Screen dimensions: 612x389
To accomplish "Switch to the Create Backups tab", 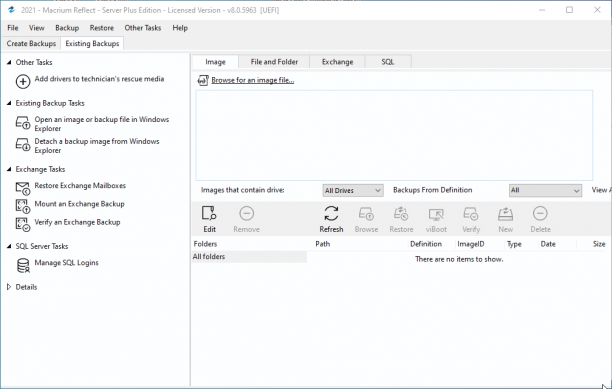I will [x=31, y=44].
